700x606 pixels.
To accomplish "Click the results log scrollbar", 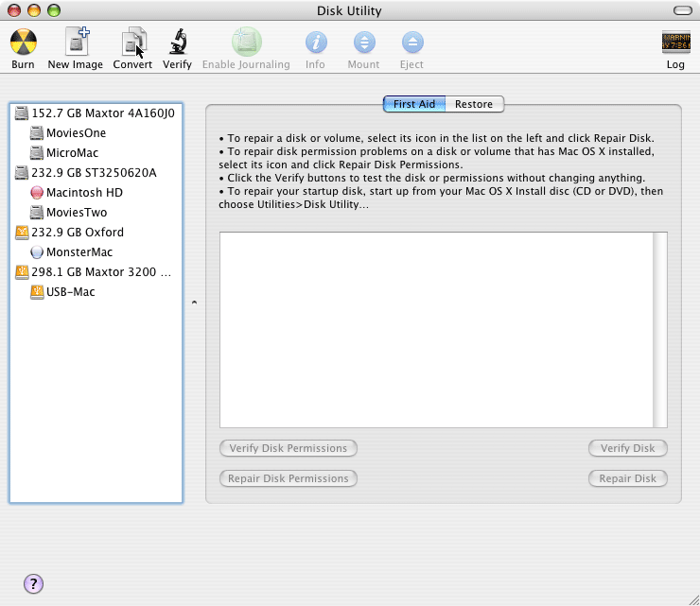I will click(660, 330).
